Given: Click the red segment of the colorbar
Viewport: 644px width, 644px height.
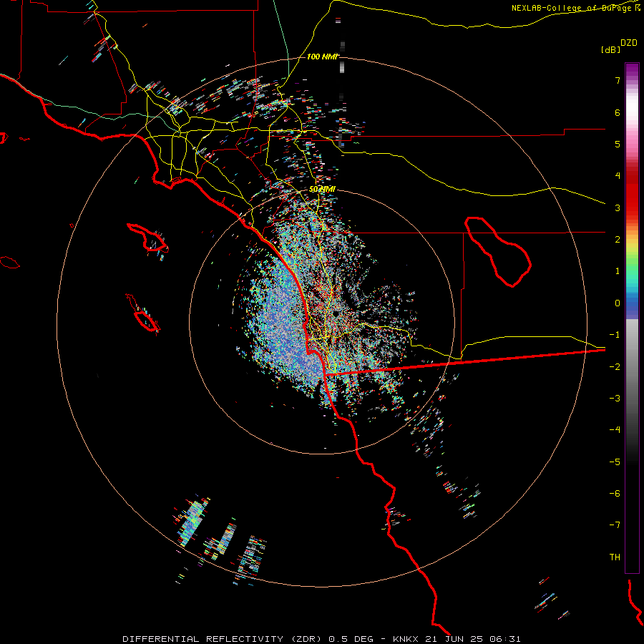Looking at the screenshot, I should point(632,197).
